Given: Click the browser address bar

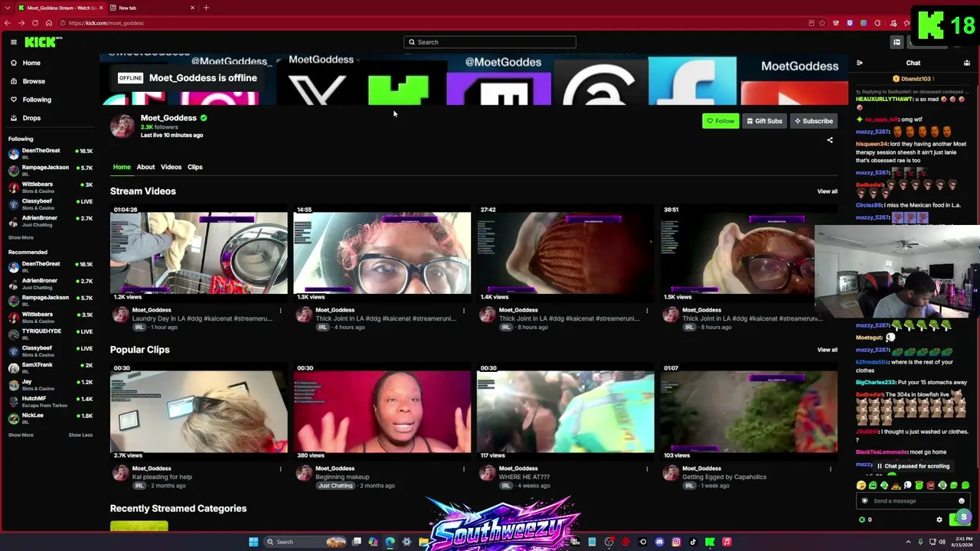Looking at the screenshot, I should pos(429,23).
